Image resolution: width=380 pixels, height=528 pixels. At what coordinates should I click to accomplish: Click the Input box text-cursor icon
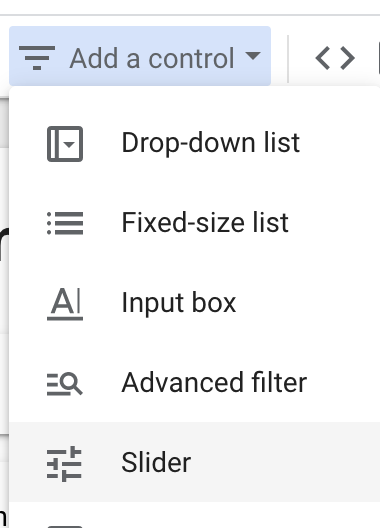[65, 304]
